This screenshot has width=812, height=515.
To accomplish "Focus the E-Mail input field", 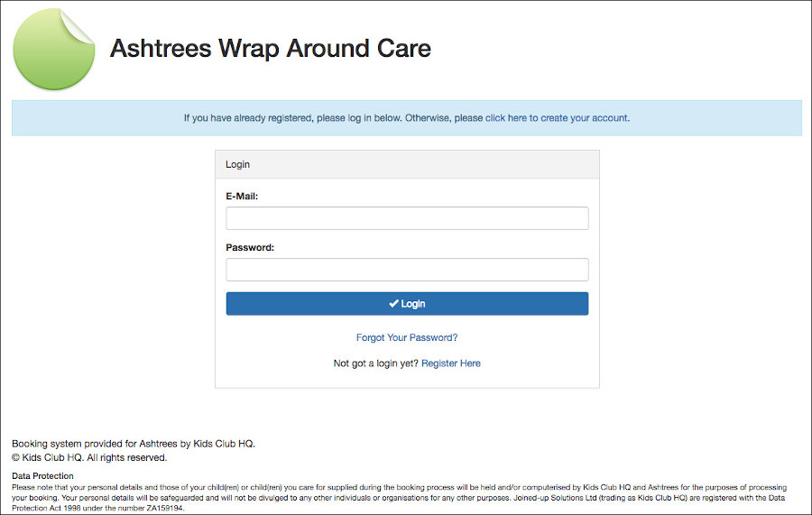I will coord(407,218).
